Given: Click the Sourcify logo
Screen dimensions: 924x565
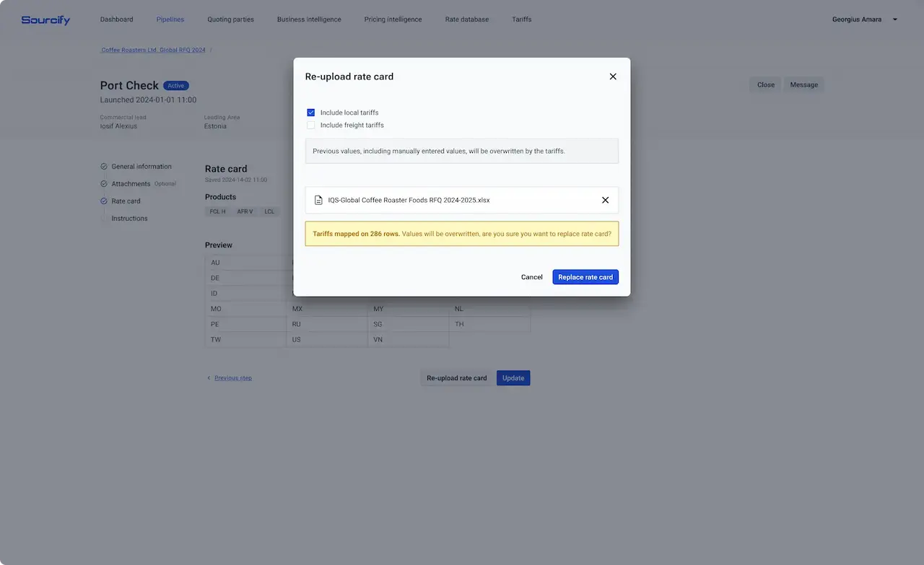Looking at the screenshot, I should 45,19.
